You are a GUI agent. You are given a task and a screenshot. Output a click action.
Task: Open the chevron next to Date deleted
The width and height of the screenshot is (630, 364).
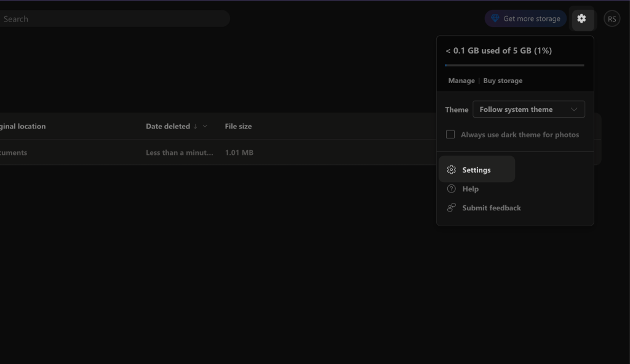tap(205, 126)
